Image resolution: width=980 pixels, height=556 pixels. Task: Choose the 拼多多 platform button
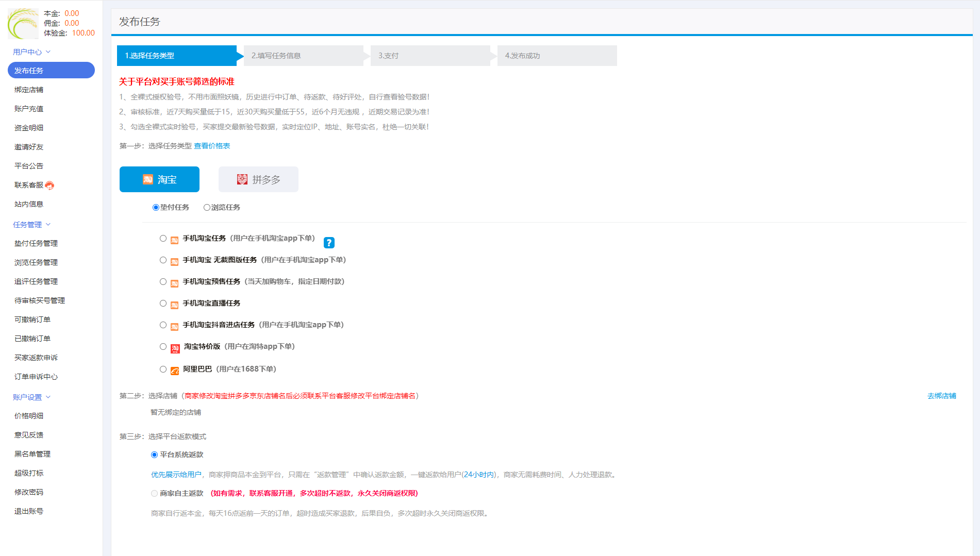258,179
